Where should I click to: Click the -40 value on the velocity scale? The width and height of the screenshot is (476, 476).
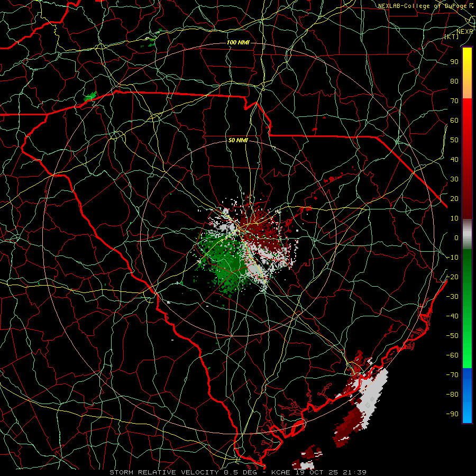452,316
